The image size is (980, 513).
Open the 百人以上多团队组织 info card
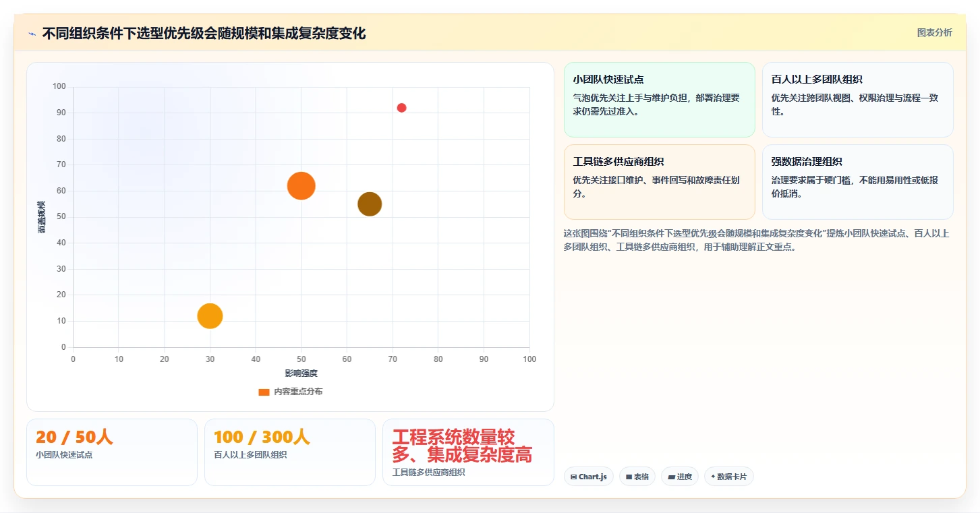pyautogui.click(x=857, y=100)
